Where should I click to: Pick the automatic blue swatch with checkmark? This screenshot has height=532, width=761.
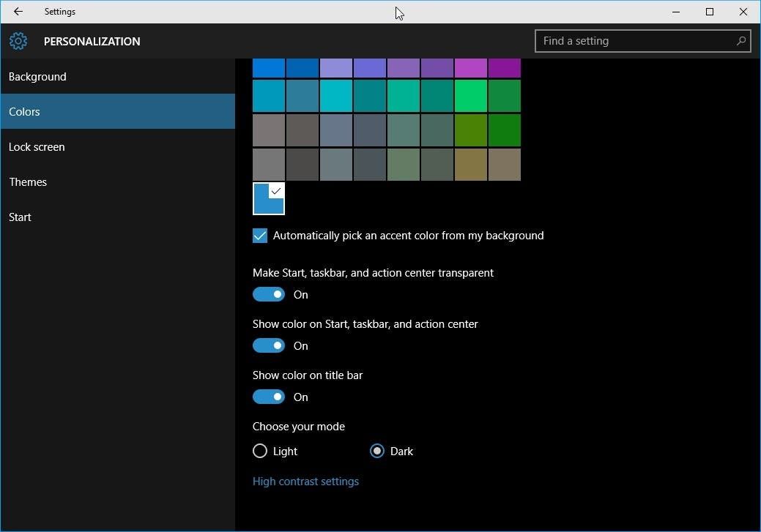268,198
